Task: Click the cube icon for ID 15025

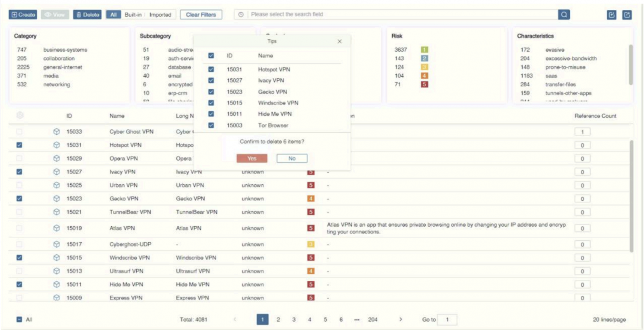Action: click(x=57, y=185)
